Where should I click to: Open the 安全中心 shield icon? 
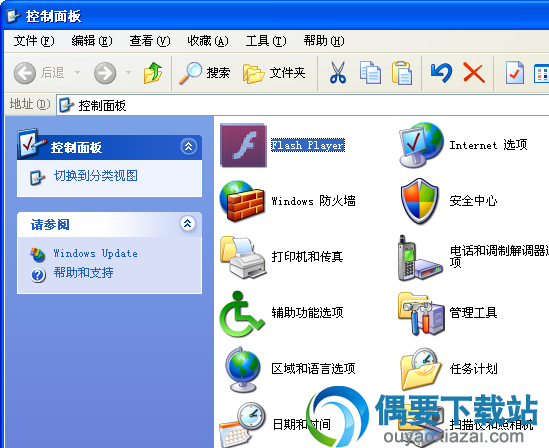(x=419, y=201)
